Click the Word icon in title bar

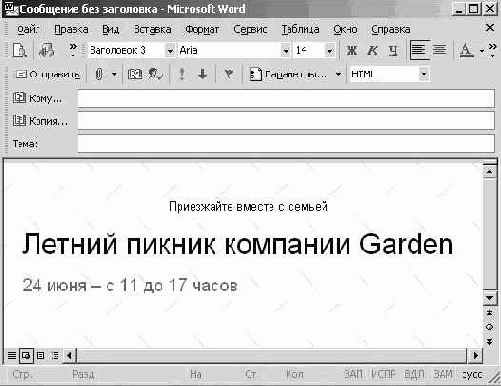click(11, 9)
